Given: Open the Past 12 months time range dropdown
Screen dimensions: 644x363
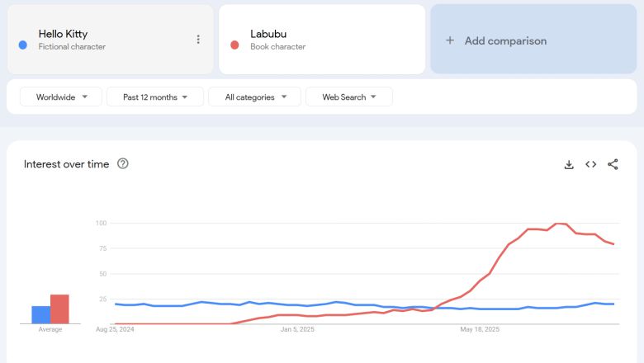Looking at the screenshot, I should pyautogui.click(x=155, y=97).
